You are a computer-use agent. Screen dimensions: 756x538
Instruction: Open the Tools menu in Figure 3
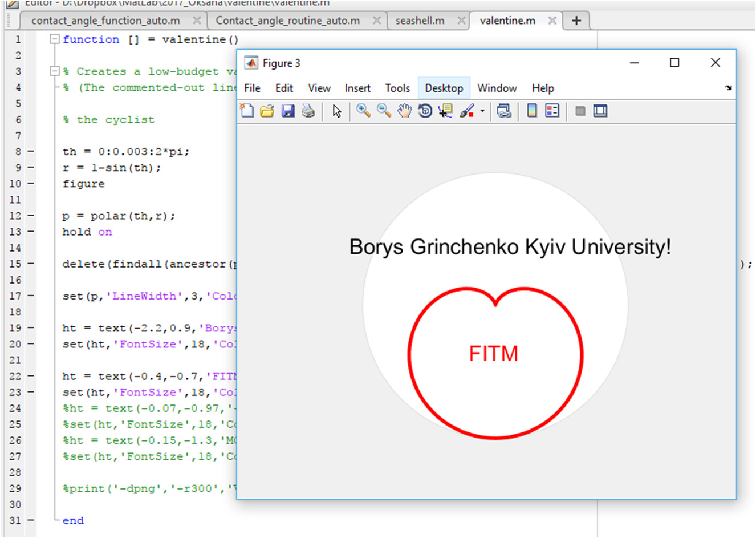coord(397,88)
